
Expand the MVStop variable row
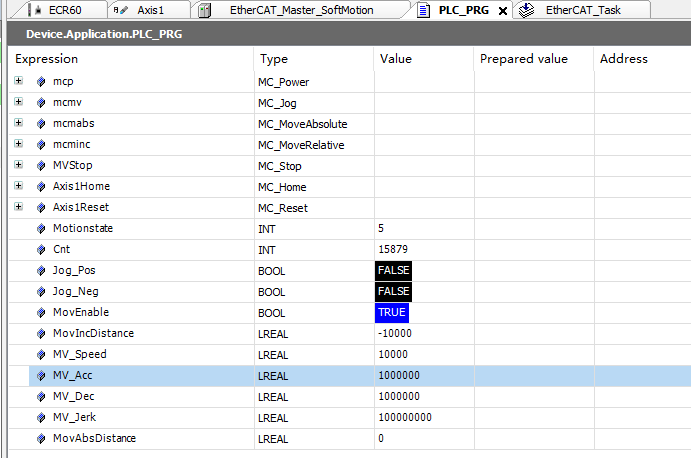pyautogui.click(x=19, y=165)
